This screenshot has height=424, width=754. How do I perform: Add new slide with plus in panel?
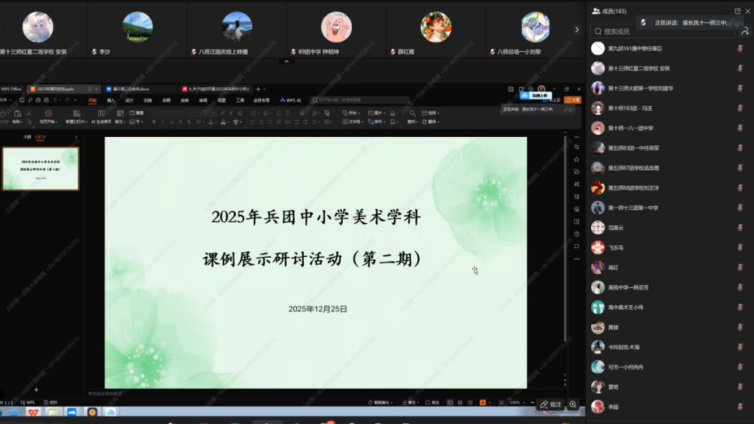click(x=36, y=390)
